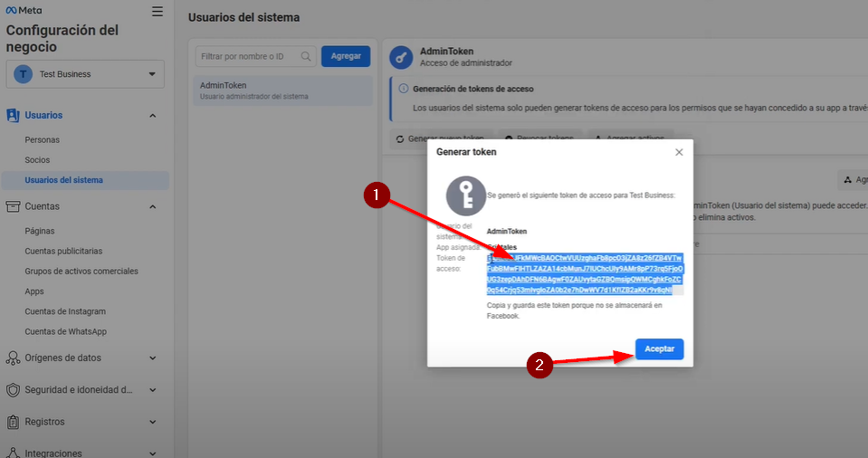Expand Seguridad e idoneidad section
Screen dimensions: 868x458
(x=153, y=390)
